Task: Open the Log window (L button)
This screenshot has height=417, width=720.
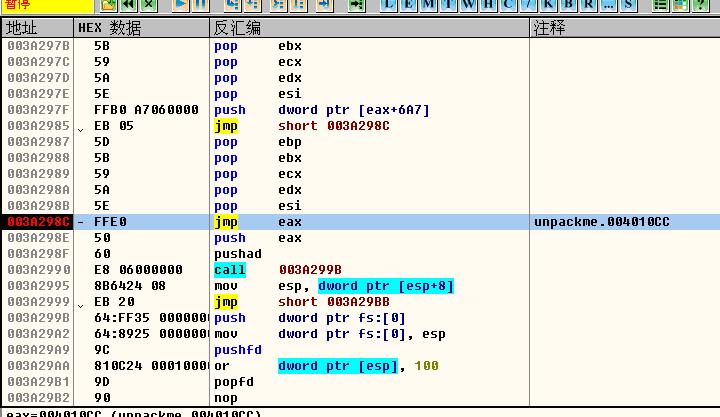Action: pos(389,5)
